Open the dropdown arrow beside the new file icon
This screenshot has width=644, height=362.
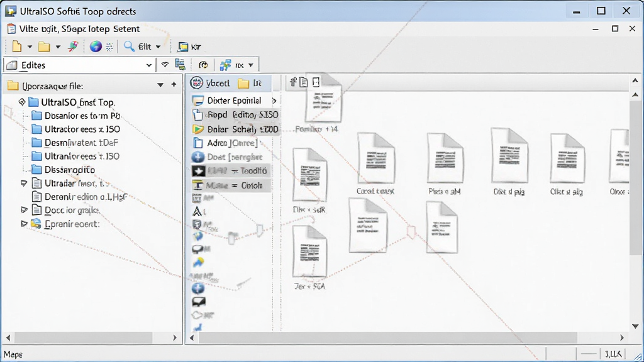(30, 47)
